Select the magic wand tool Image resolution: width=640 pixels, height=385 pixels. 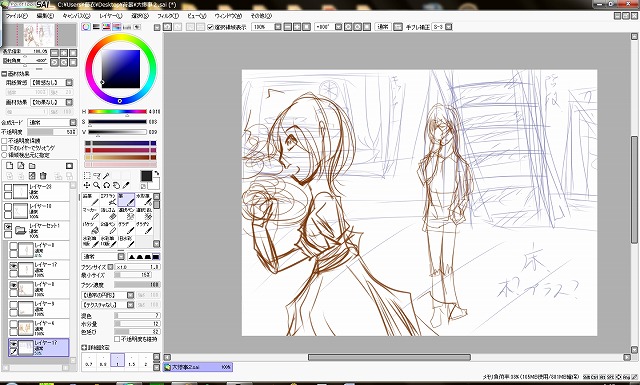point(106,176)
